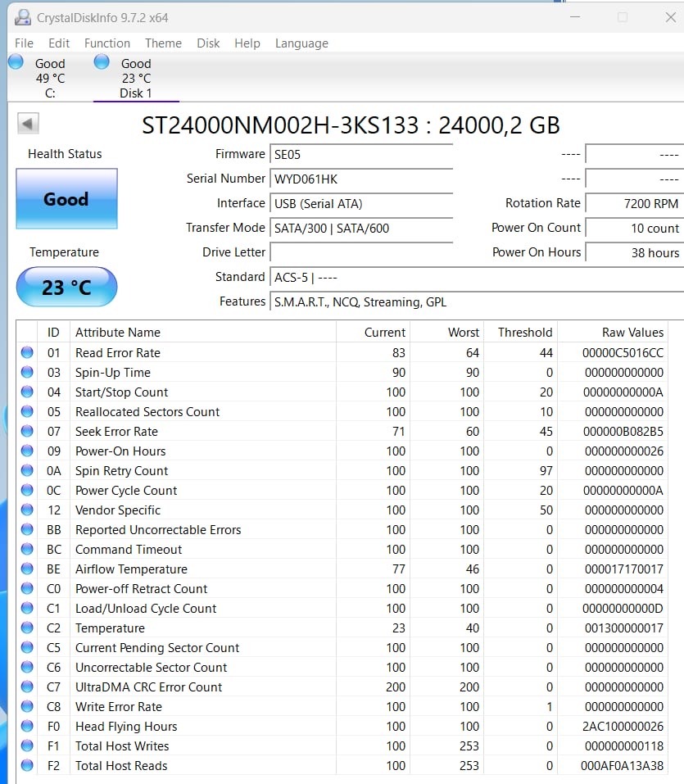
Task: Click raw value 000AF0A13A38
Action: point(622,765)
